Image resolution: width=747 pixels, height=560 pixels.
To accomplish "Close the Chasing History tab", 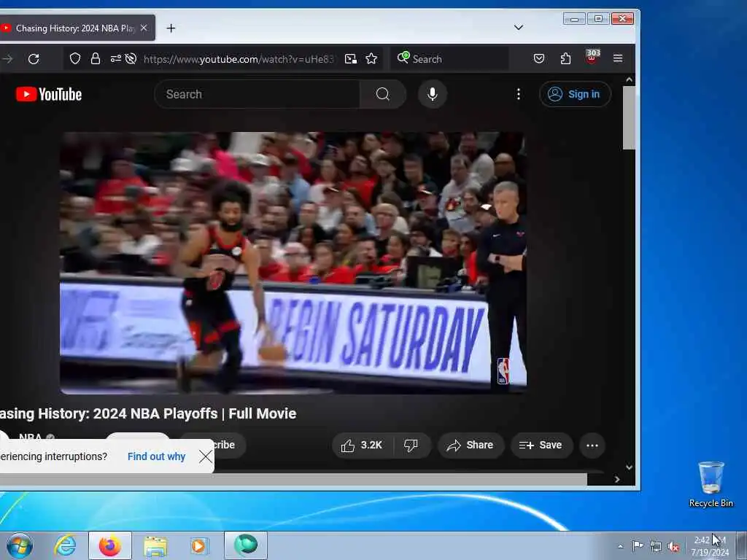I will pyautogui.click(x=144, y=28).
